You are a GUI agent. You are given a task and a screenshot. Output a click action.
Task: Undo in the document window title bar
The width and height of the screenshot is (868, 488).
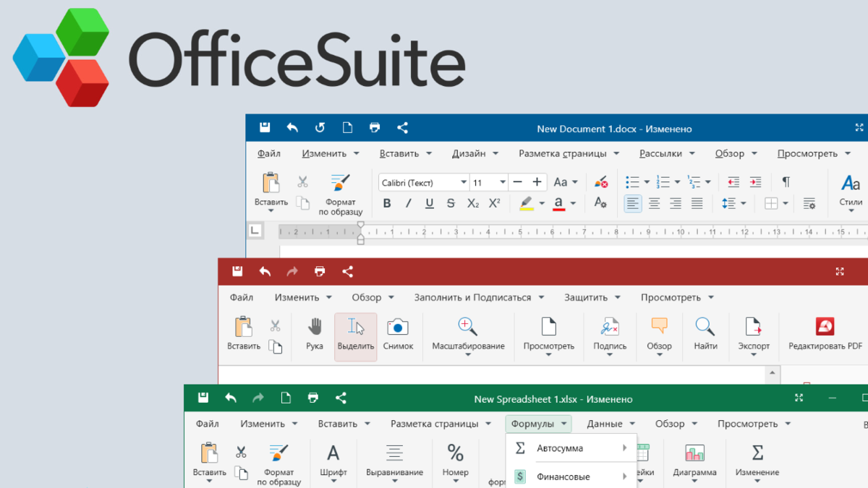point(292,128)
